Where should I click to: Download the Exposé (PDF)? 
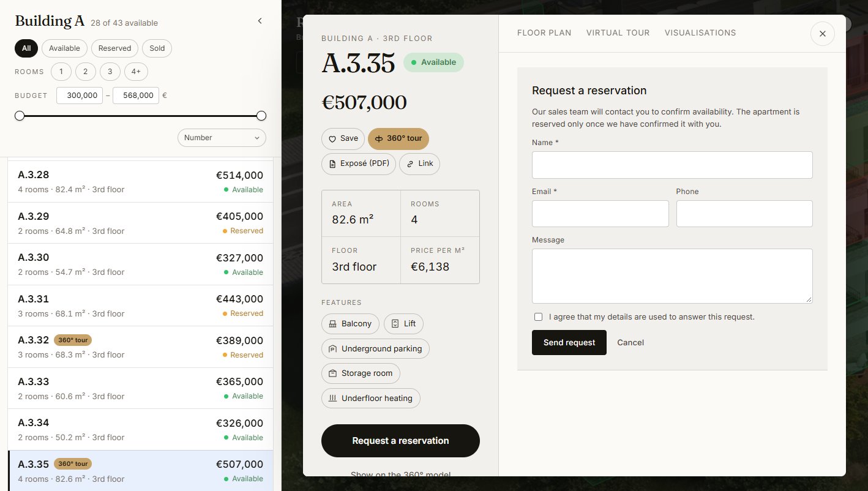(359, 163)
